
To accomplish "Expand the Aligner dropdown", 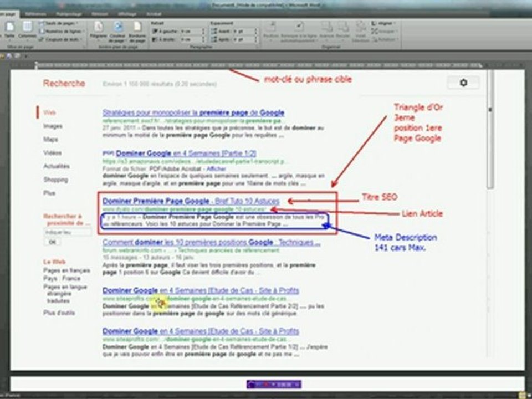I will coord(383,23).
